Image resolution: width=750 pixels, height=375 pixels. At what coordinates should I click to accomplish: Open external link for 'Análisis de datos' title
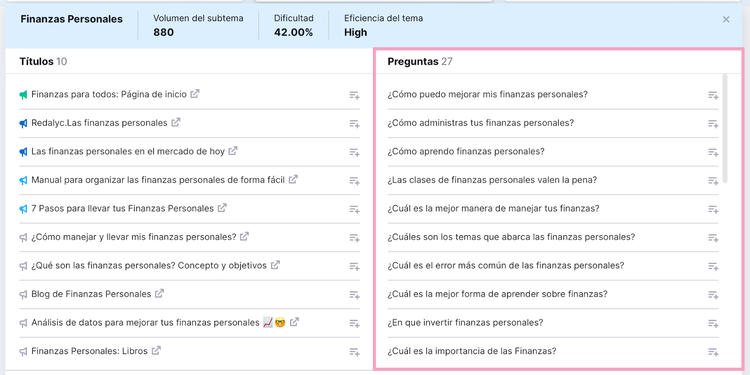pyautogui.click(x=294, y=322)
